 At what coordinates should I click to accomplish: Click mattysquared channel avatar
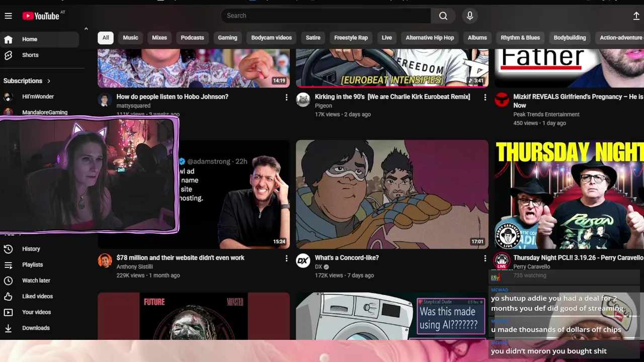[x=105, y=100]
